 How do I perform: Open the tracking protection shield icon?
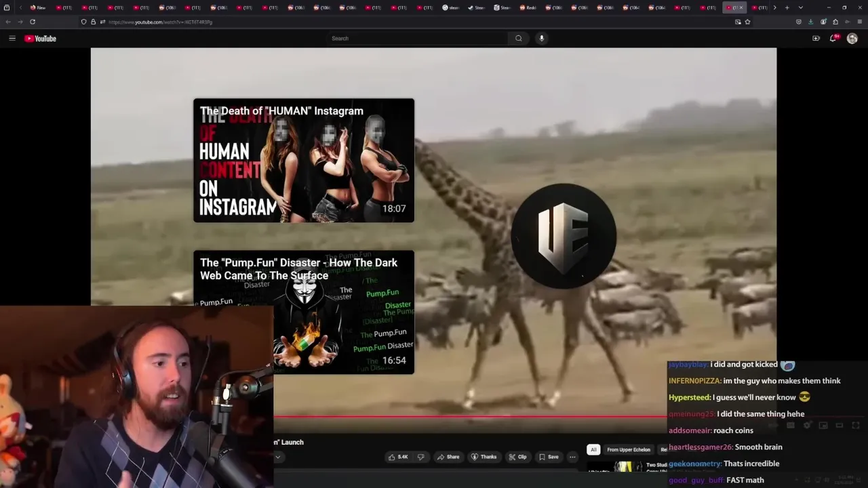tap(83, 22)
